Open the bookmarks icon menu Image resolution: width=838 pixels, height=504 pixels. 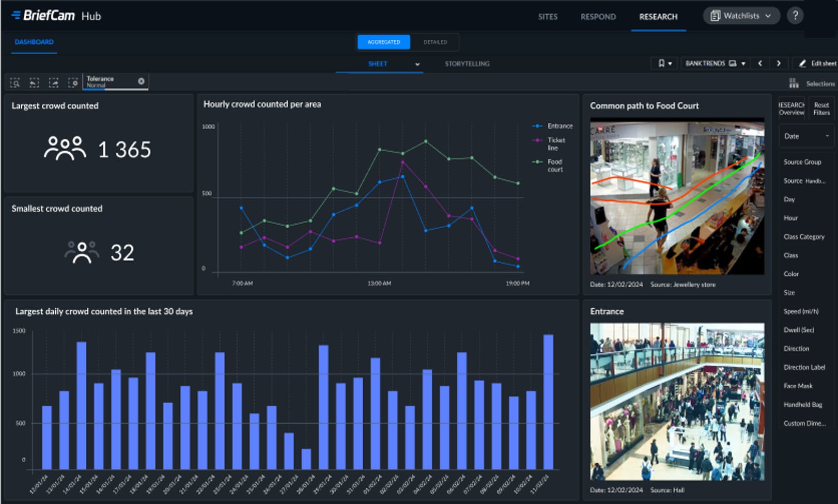[x=664, y=64]
